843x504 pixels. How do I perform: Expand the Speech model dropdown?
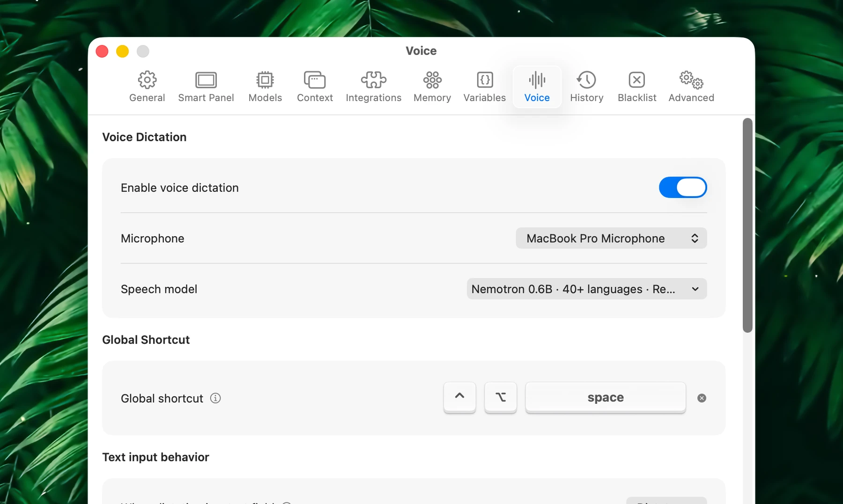pos(587,289)
